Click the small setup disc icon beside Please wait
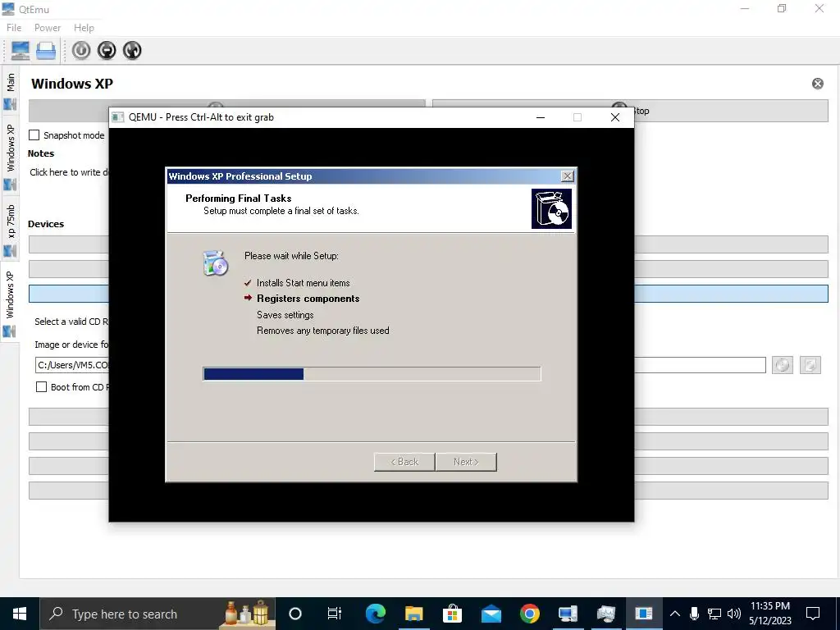 point(216,263)
